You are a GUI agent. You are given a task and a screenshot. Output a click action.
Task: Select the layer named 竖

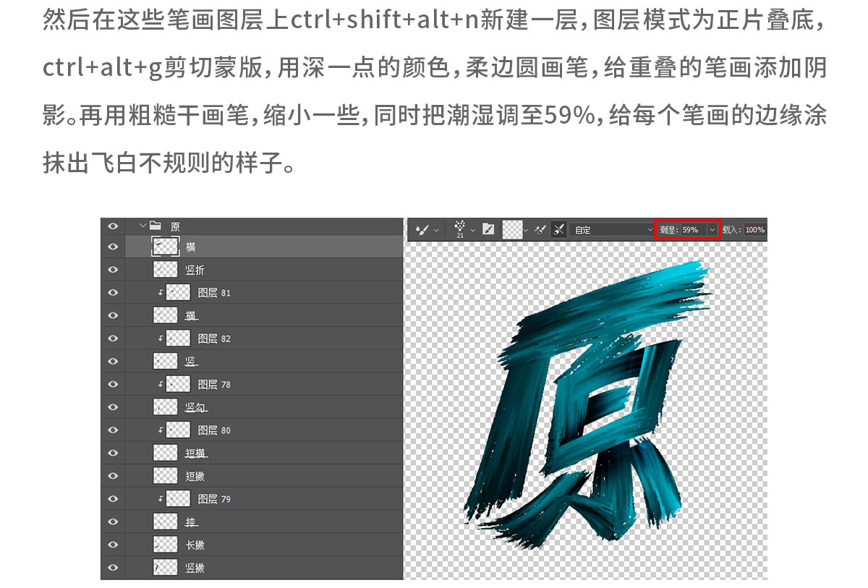click(191, 361)
